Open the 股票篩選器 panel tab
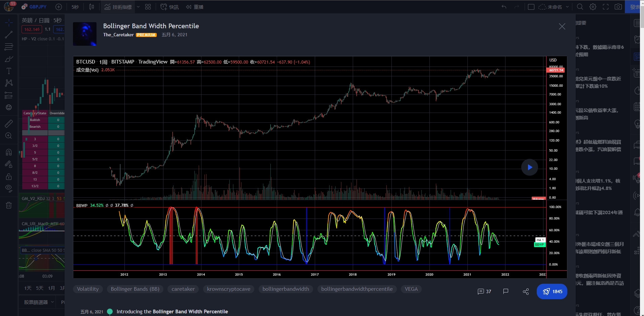Image resolution: width=644 pixels, height=316 pixels. click(x=36, y=302)
